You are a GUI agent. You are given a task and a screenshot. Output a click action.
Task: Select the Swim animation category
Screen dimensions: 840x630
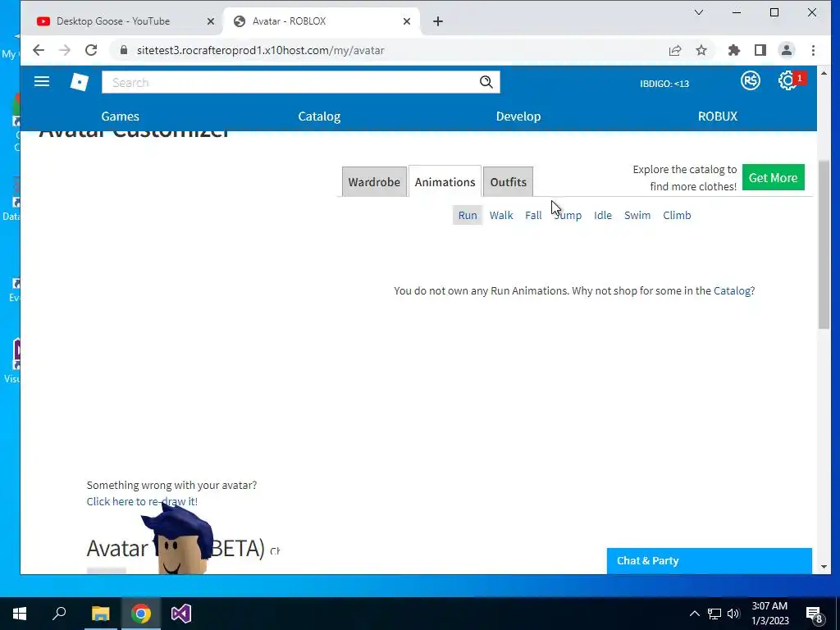(x=637, y=216)
